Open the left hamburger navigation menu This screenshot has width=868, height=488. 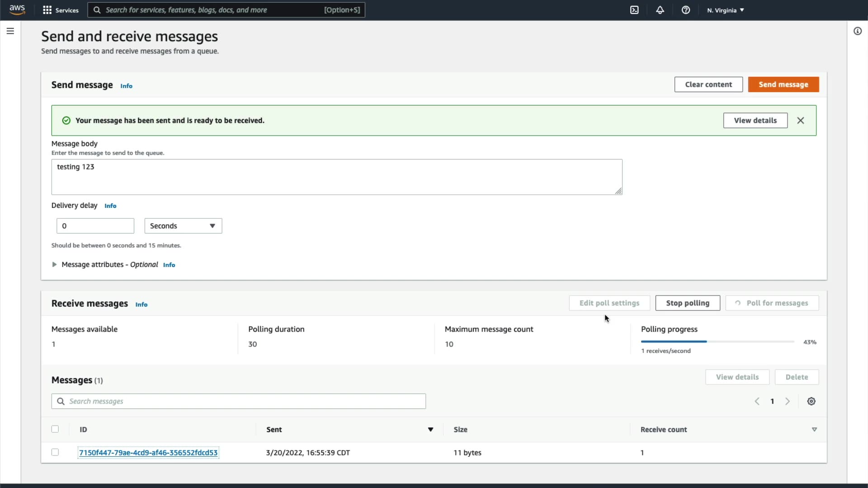click(x=10, y=31)
